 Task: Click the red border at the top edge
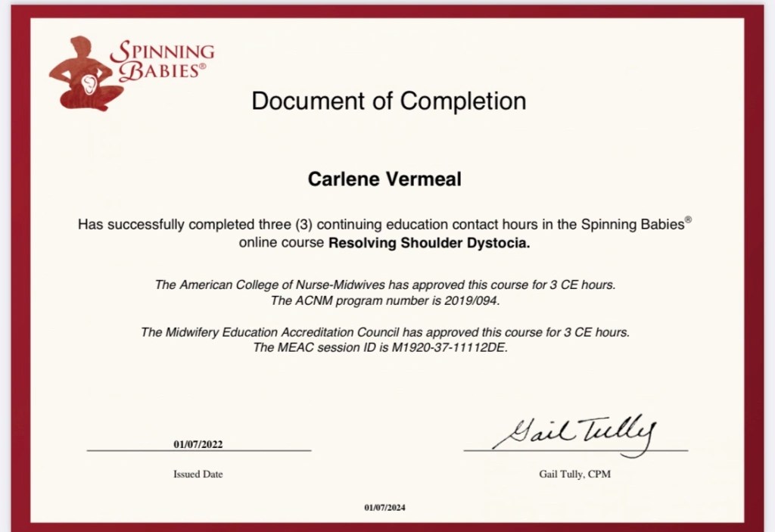click(x=387, y=11)
